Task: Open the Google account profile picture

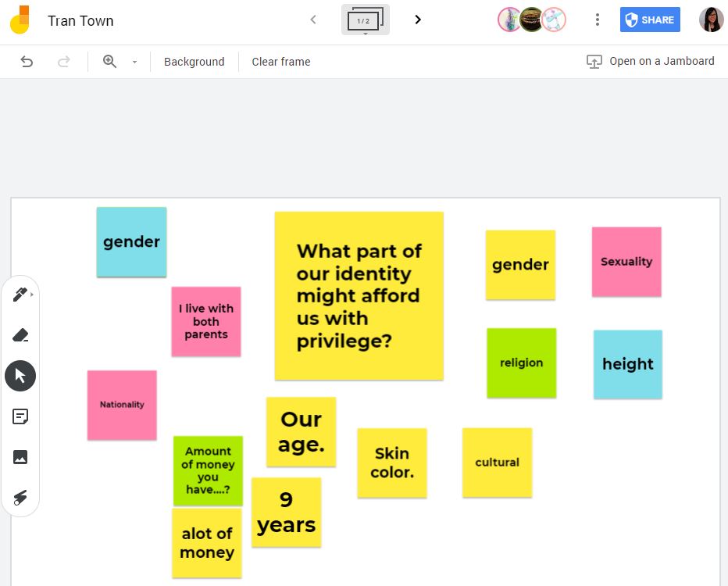Action: 711,20
